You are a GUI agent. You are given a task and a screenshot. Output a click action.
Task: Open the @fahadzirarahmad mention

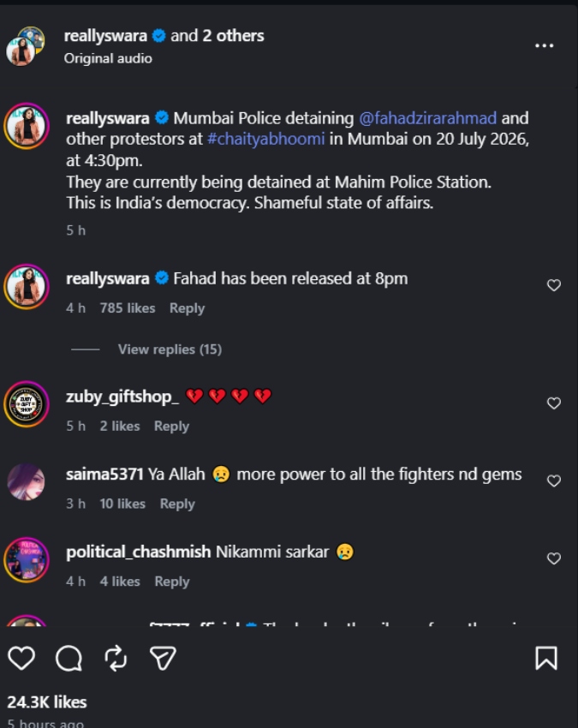427,118
